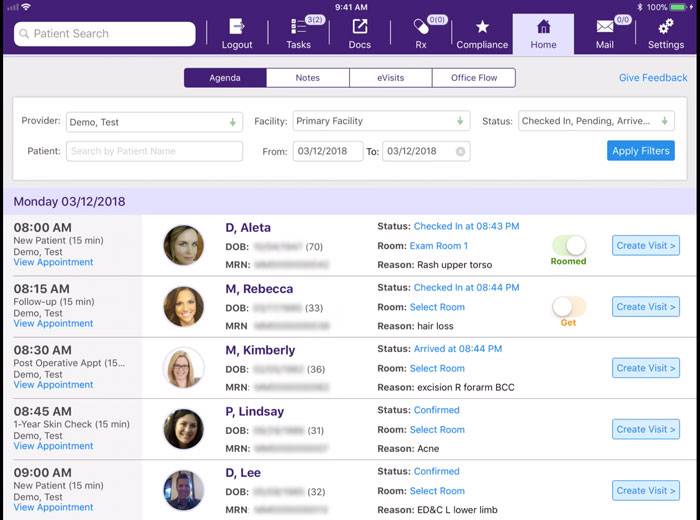
Task: Open M, Kimberly's profile photo
Action: pyautogui.click(x=183, y=367)
